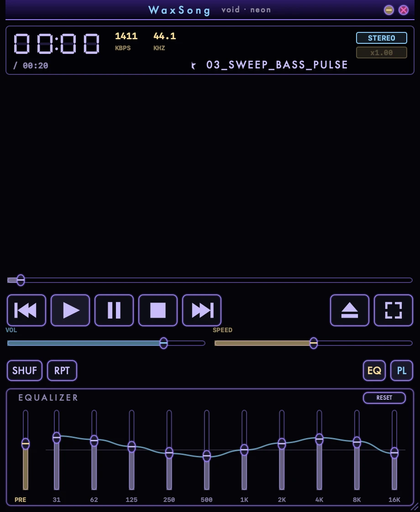Click the 125 Hz EQ band knob
Image resolution: width=420 pixels, height=512 pixels.
coord(131,446)
